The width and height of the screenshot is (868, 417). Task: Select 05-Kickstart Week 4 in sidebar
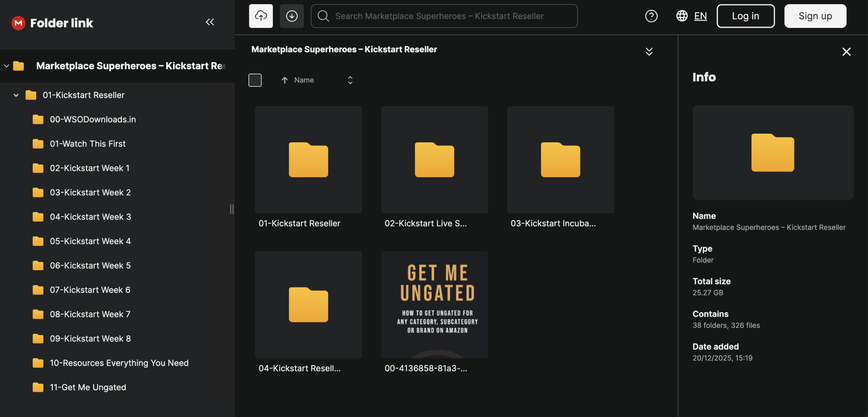coord(90,241)
